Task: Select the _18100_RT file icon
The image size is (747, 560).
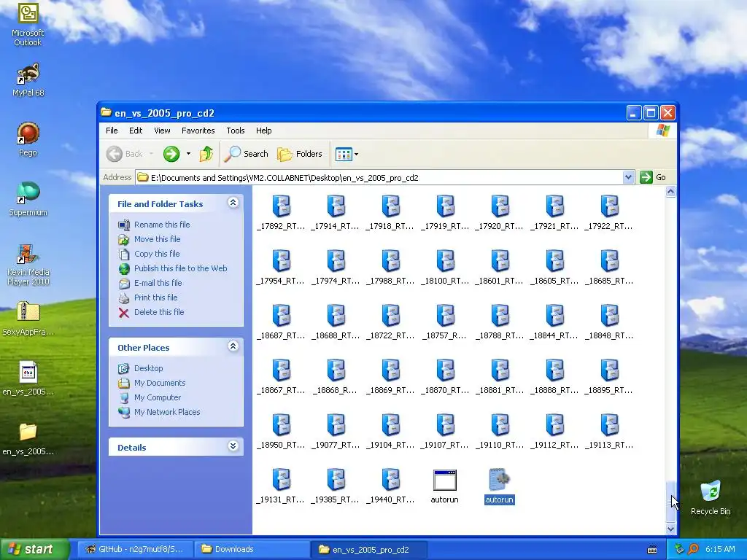Action: [x=446, y=261]
